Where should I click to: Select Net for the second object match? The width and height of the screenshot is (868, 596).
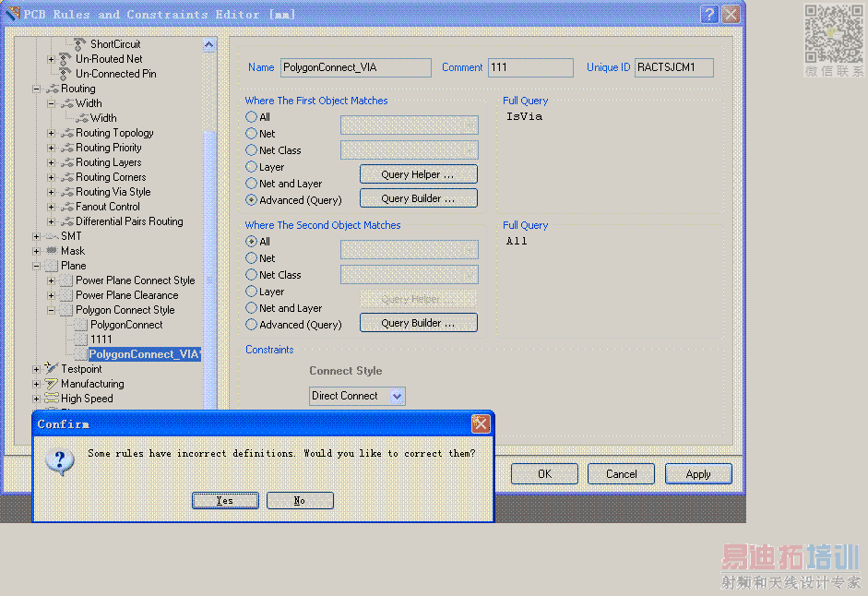[251, 258]
